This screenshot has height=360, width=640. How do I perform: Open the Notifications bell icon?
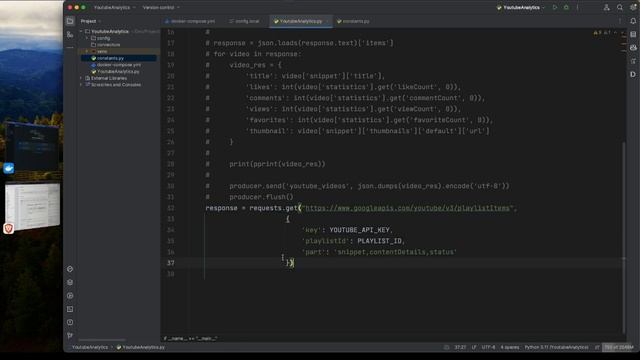pyautogui.click(x=633, y=21)
